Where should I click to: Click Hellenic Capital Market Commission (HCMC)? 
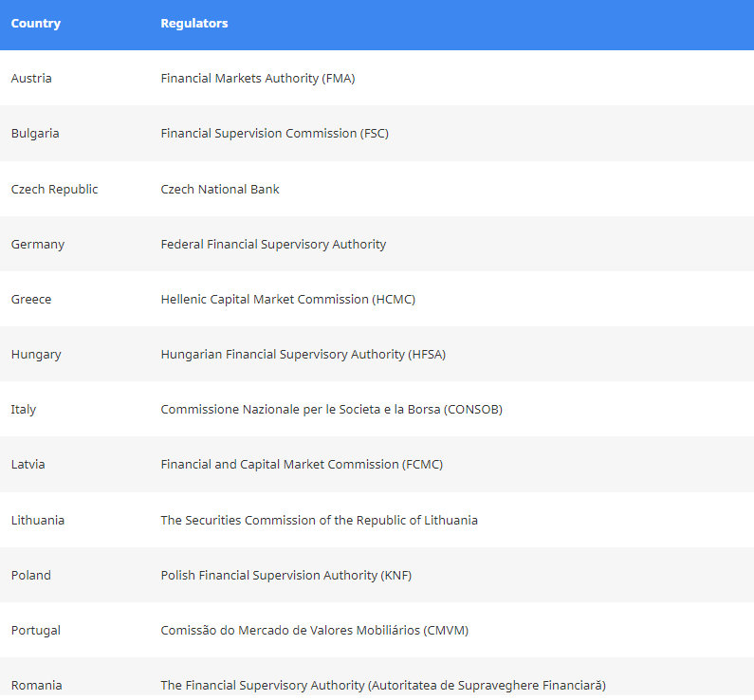pos(288,300)
